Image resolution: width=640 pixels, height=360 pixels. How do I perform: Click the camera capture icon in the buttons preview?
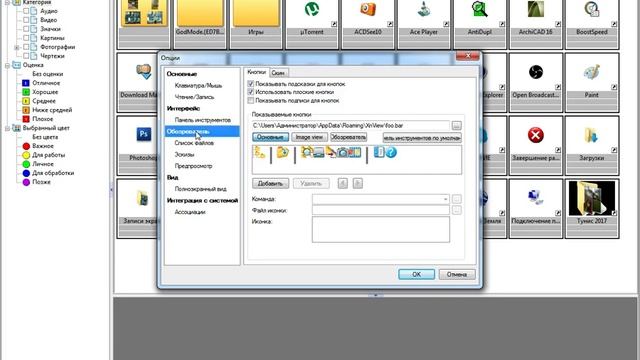pos(342,153)
